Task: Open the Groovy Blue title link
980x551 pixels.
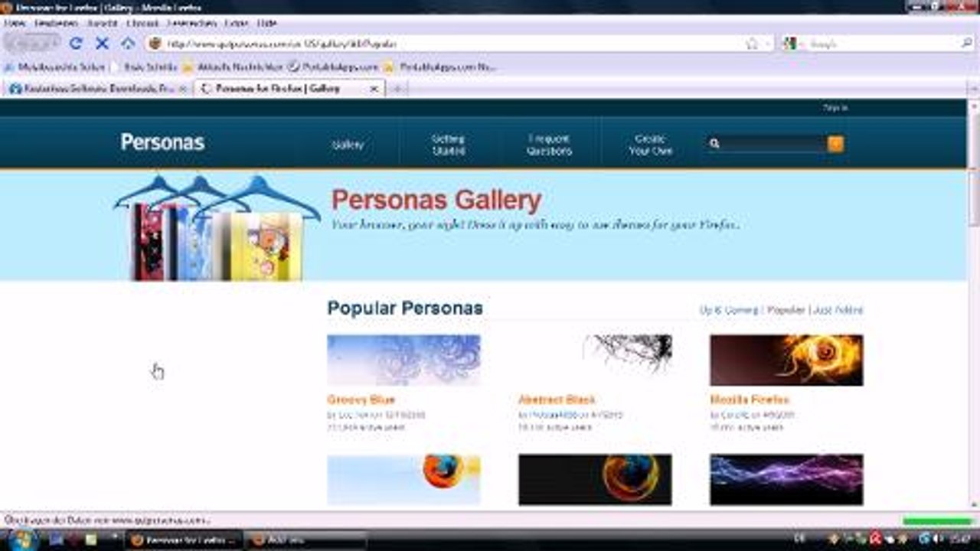Action: [x=361, y=399]
